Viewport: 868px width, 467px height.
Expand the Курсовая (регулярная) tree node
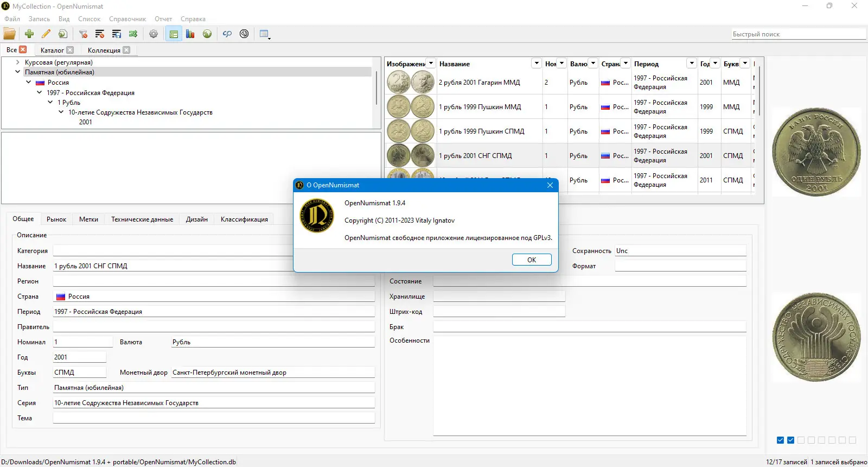coord(17,62)
